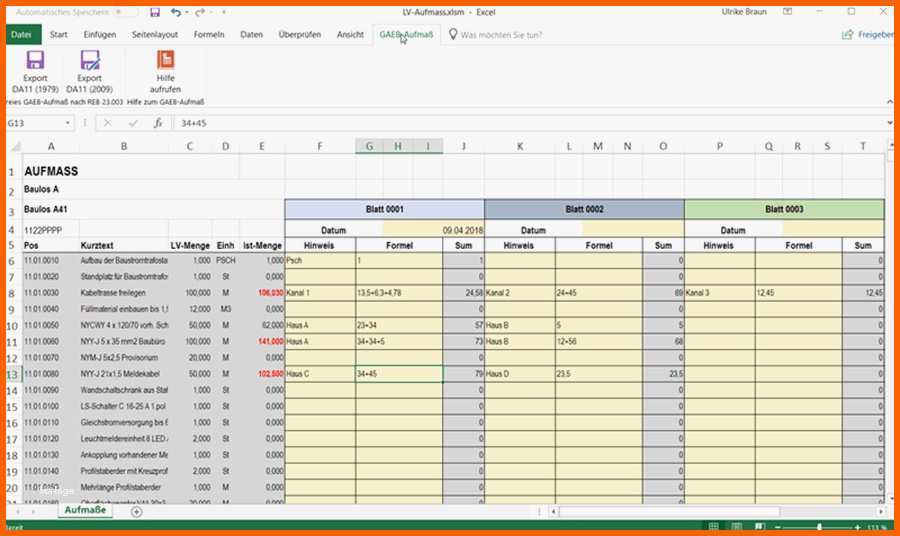The image size is (900, 536).
Task: Click the Blatt 0003 header cell
Action: point(784,209)
